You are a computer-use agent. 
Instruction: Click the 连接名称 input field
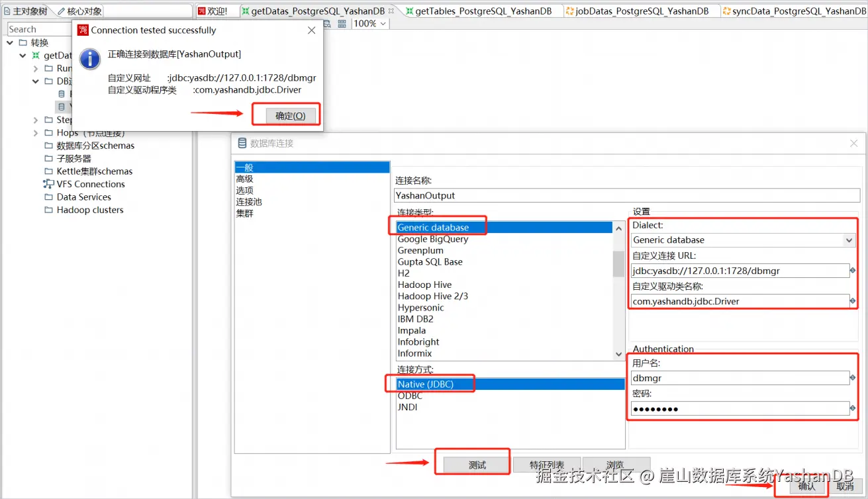click(x=626, y=195)
